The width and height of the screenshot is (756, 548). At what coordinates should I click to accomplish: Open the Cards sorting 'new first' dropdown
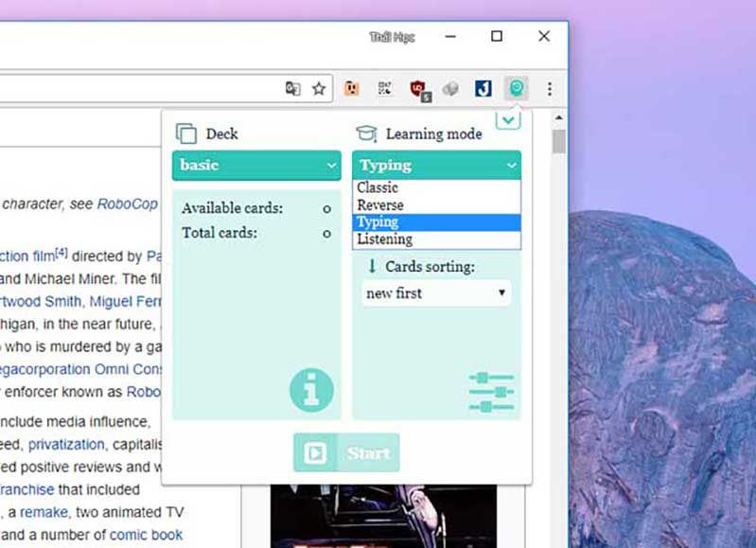click(x=436, y=293)
